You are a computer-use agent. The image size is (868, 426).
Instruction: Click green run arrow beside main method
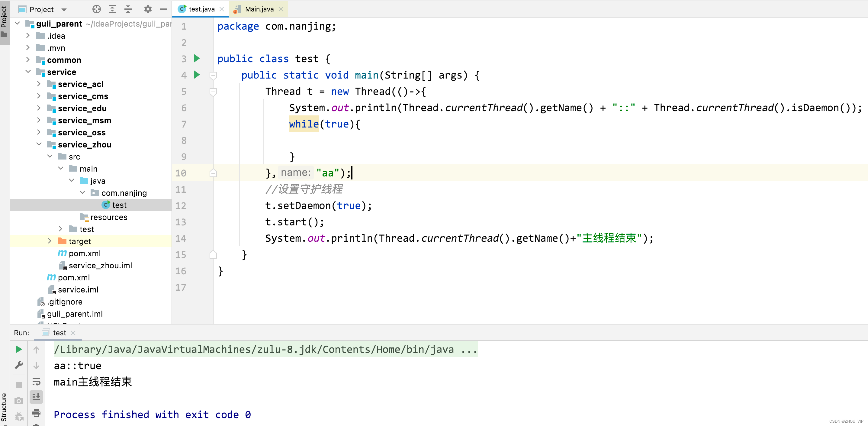pyautogui.click(x=197, y=75)
